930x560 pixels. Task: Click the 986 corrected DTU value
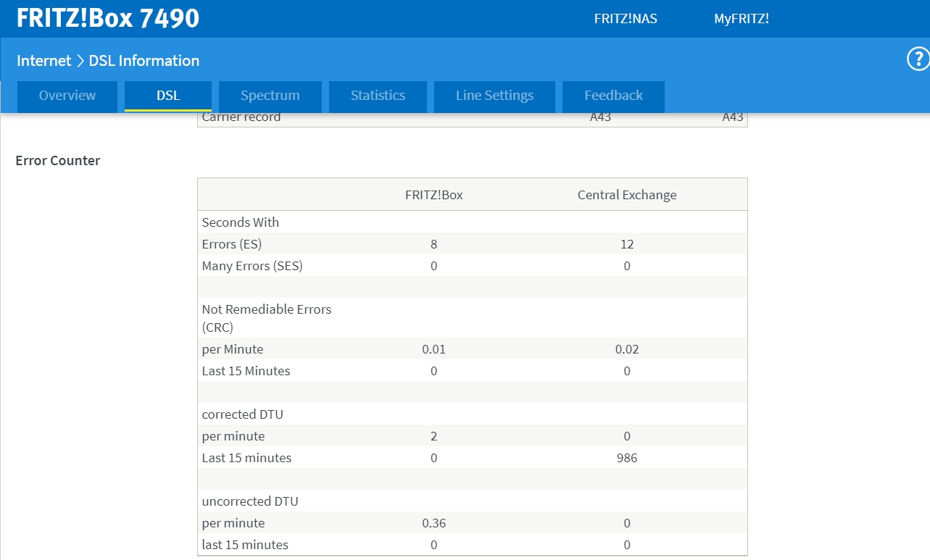pos(626,458)
